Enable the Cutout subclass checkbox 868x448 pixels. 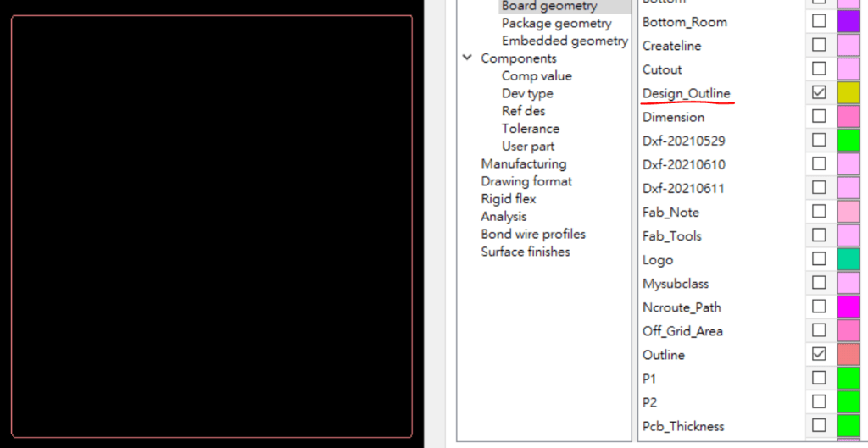click(819, 69)
